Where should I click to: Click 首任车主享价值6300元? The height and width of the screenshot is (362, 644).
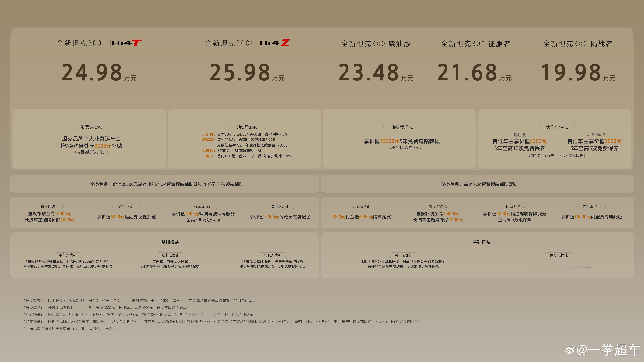pos(519,141)
